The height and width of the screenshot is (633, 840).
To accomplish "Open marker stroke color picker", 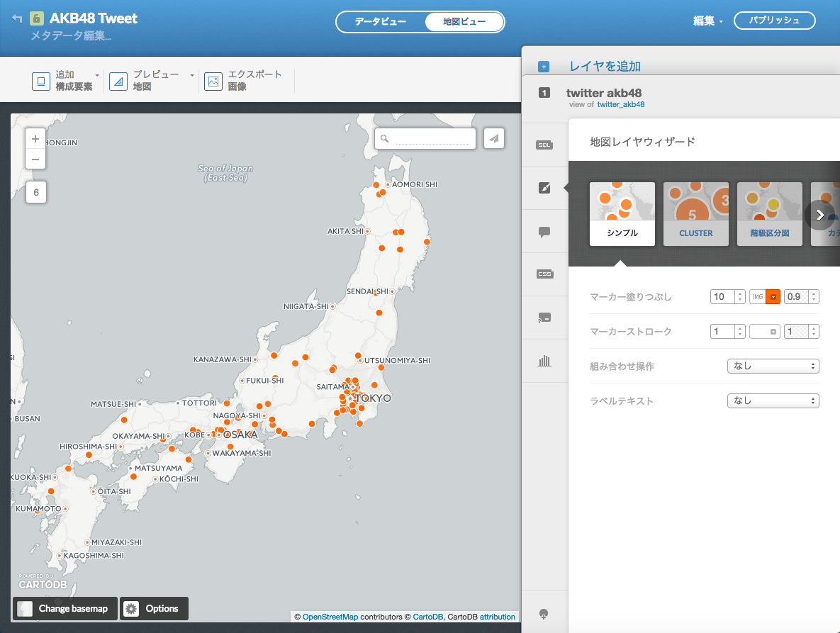I will click(764, 332).
